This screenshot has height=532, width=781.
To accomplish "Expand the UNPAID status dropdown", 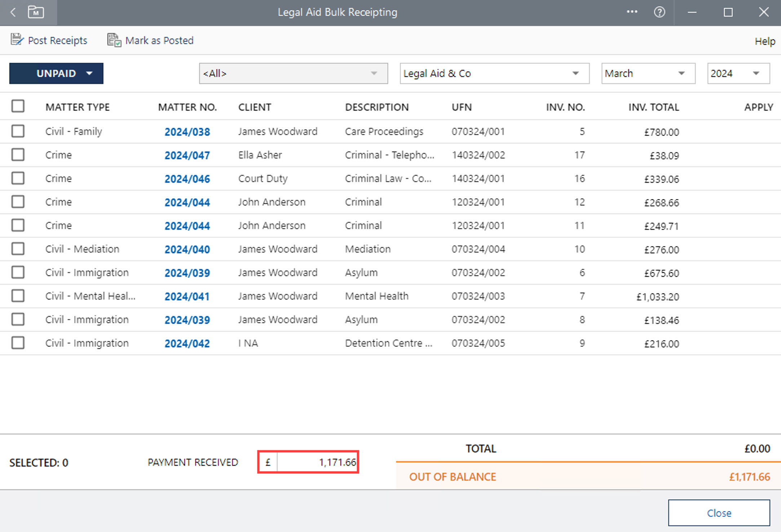I will click(56, 74).
